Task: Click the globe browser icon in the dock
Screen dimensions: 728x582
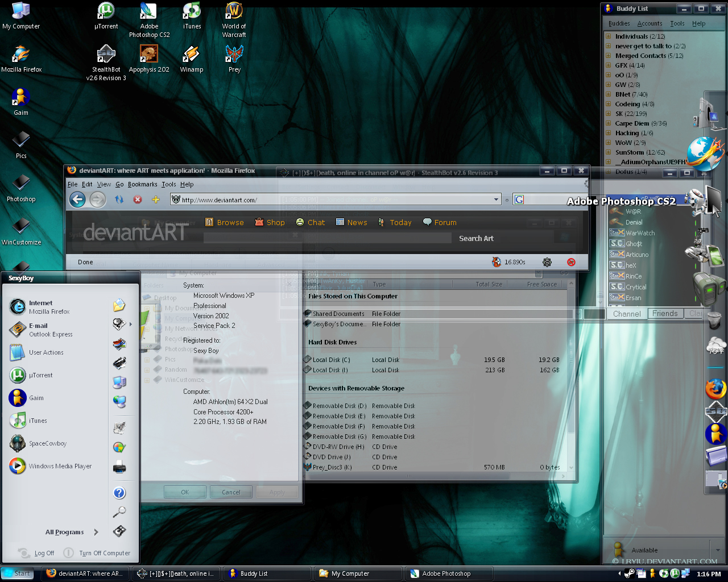Action: click(705, 153)
